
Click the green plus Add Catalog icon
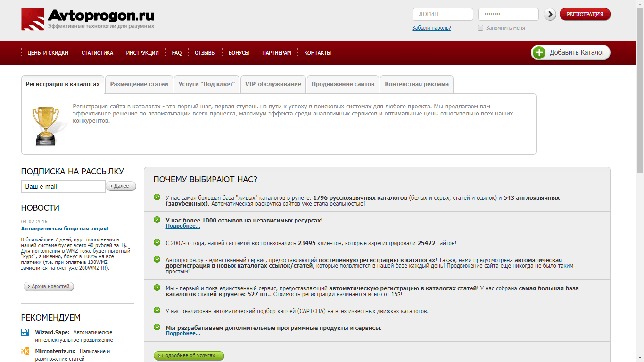point(540,53)
